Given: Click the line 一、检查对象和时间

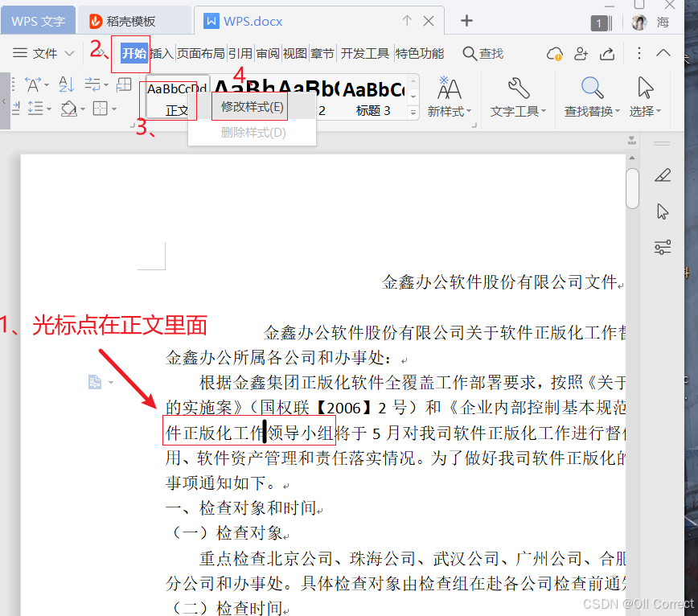Looking at the screenshot, I should tap(240, 508).
